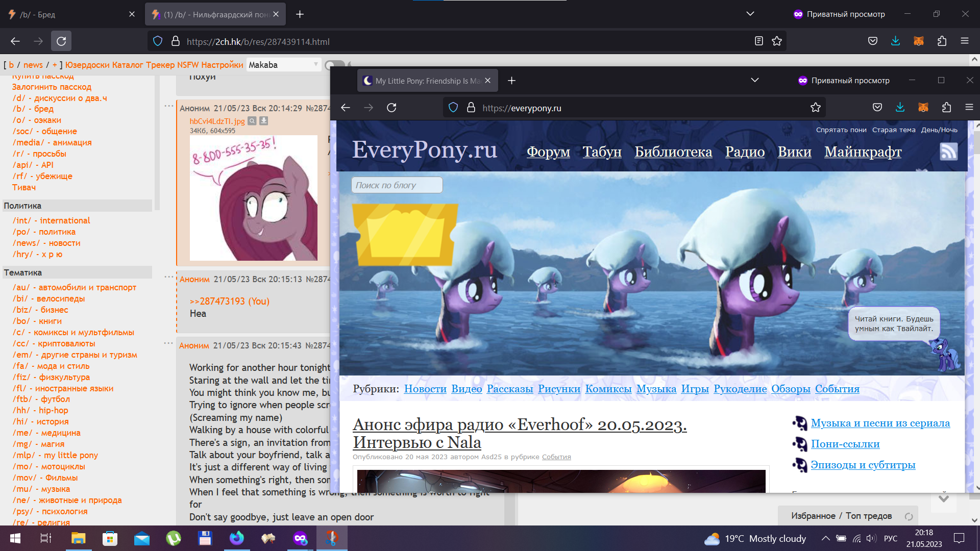The height and width of the screenshot is (551, 980).
Task: Bookmark everypony.ru with the star icon
Action: [816, 108]
